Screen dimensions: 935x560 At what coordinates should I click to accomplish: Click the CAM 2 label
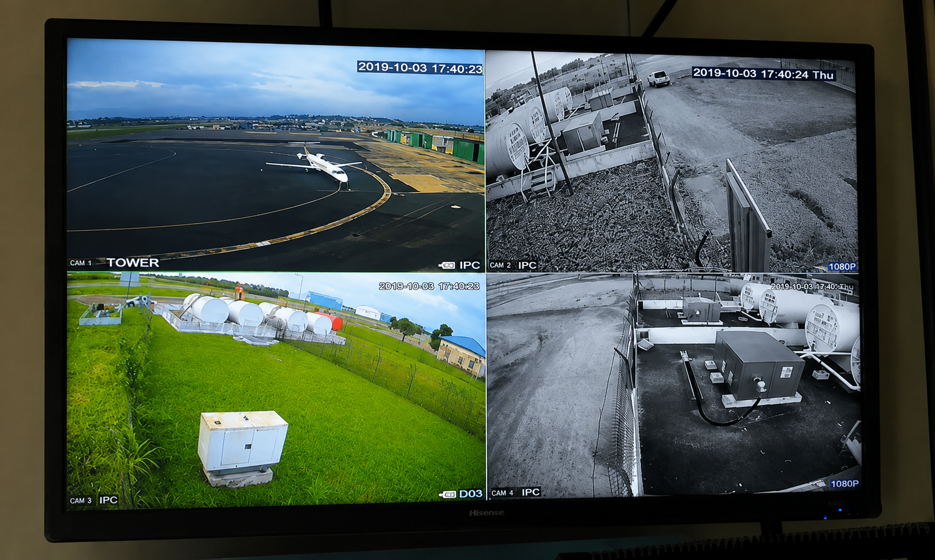(500, 265)
